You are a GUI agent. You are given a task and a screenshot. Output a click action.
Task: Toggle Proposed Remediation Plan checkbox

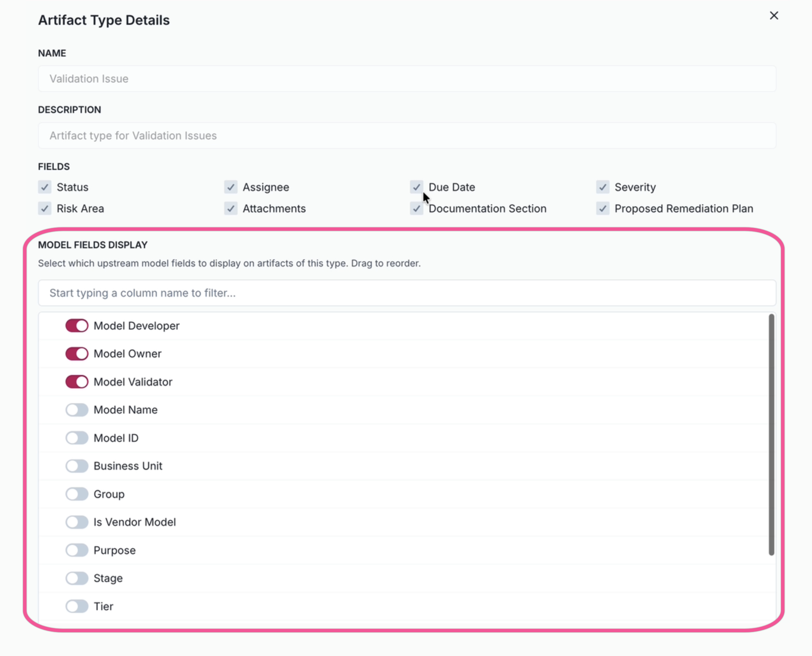(602, 208)
